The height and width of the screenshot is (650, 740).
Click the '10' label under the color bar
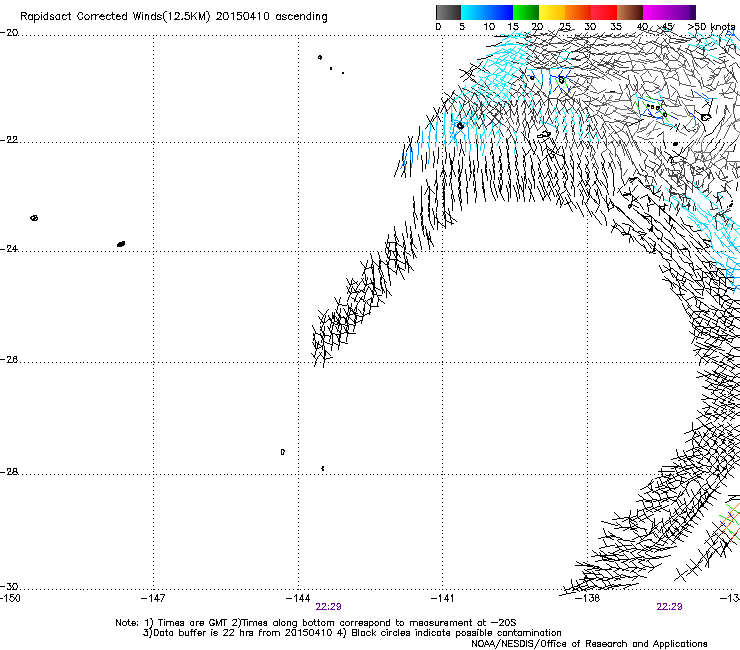489,27
